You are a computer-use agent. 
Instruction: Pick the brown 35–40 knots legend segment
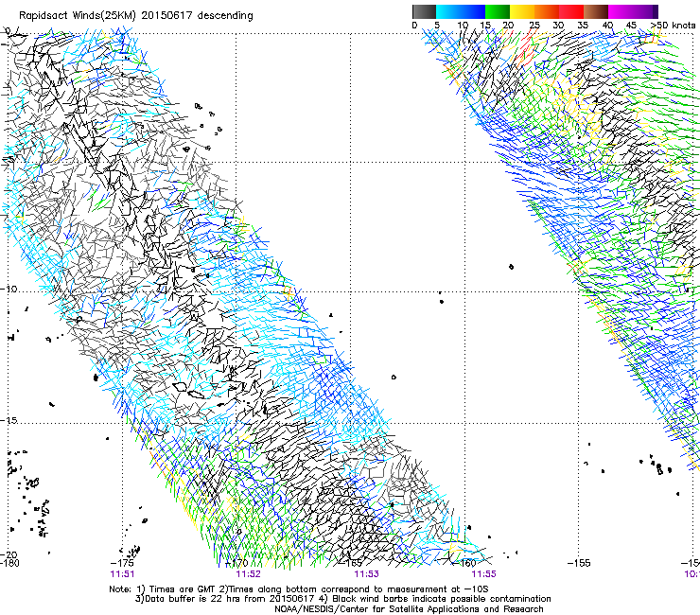tap(596, 11)
